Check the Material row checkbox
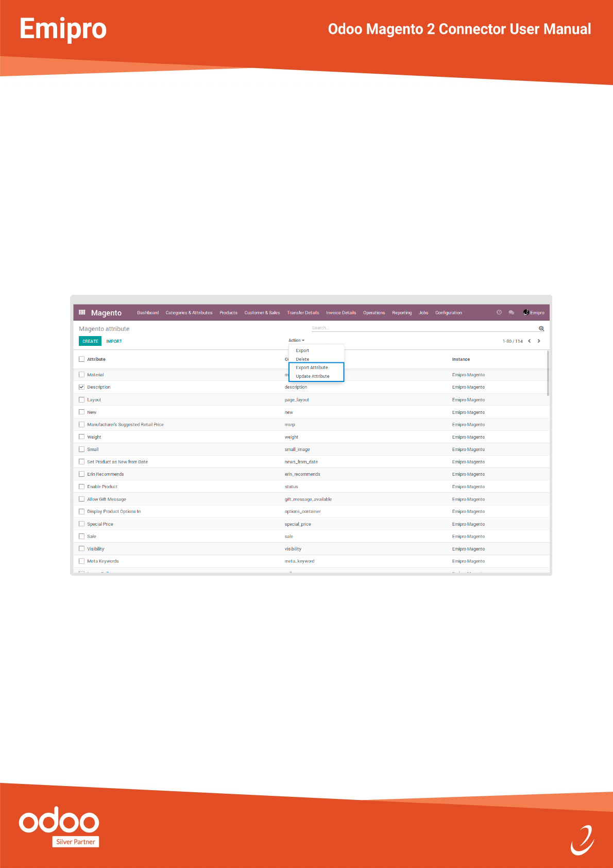The width and height of the screenshot is (613, 868). click(x=81, y=375)
